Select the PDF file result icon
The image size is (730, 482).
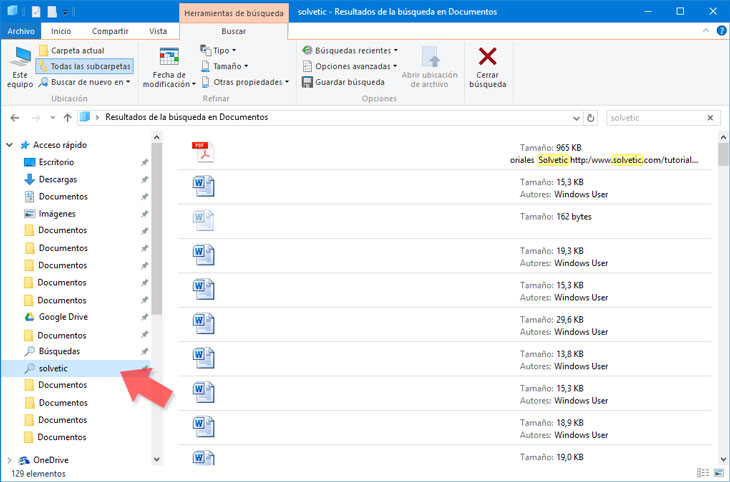pos(203,152)
